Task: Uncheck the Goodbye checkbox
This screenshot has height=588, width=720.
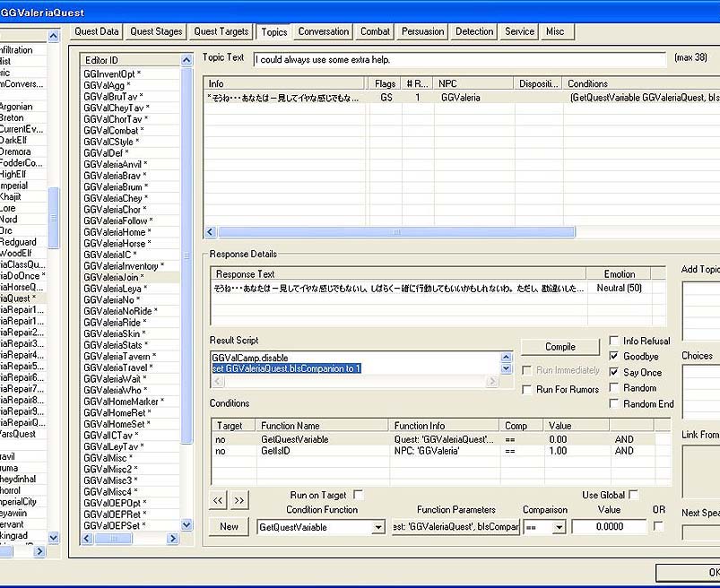Action: pyautogui.click(x=613, y=356)
